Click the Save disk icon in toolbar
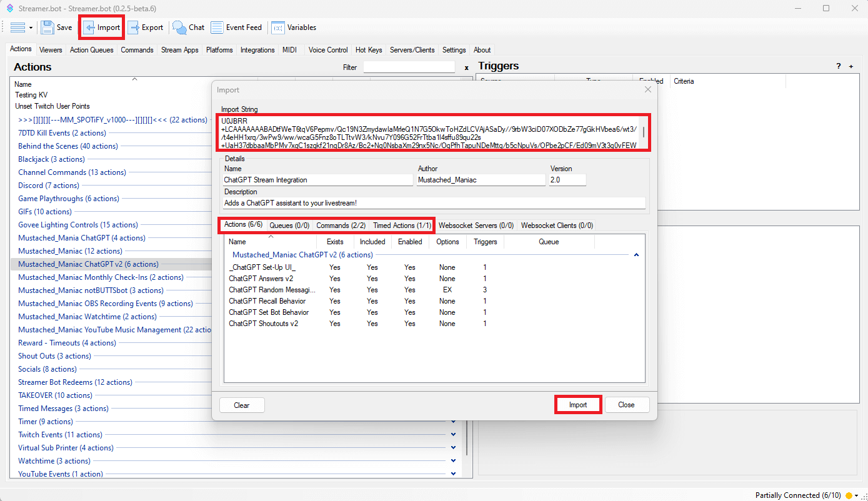 48,27
